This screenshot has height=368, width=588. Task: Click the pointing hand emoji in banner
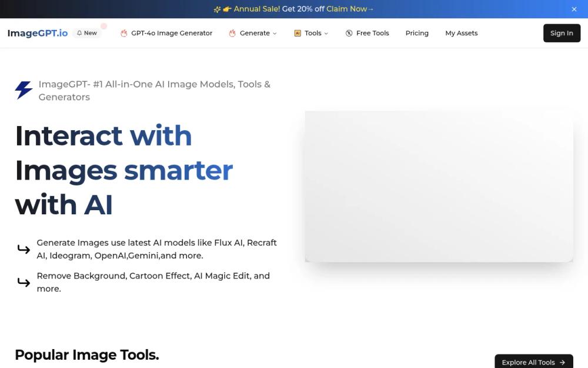click(227, 9)
